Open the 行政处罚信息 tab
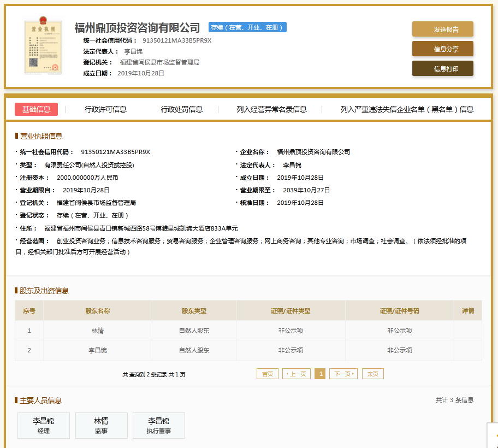498x448 pixels. [181, 109]
